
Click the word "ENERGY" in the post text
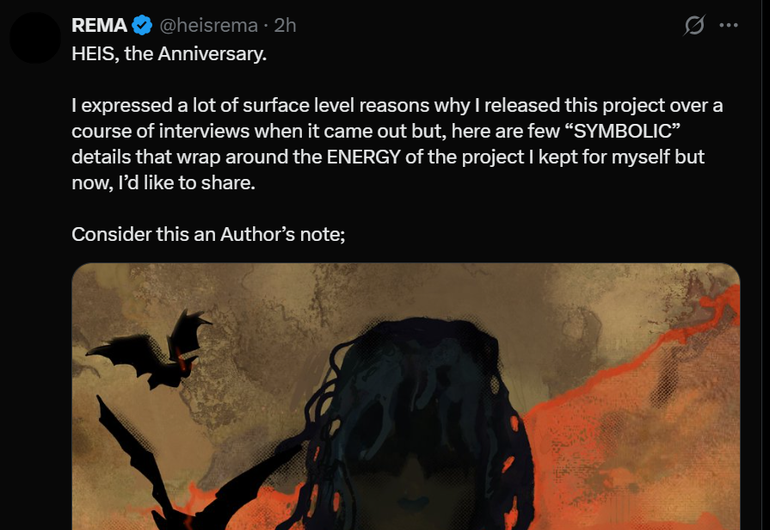(x=363, y=157)
